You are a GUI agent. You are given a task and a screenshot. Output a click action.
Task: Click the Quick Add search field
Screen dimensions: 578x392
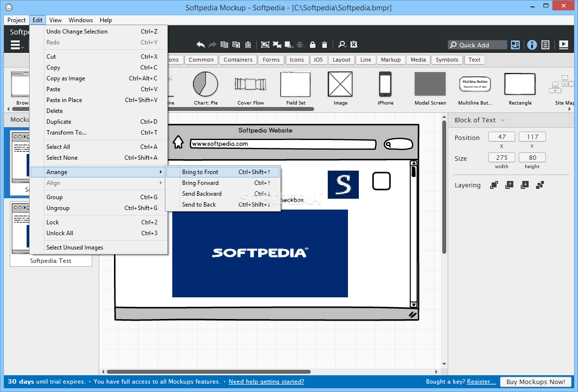click(x=477, y=45)
